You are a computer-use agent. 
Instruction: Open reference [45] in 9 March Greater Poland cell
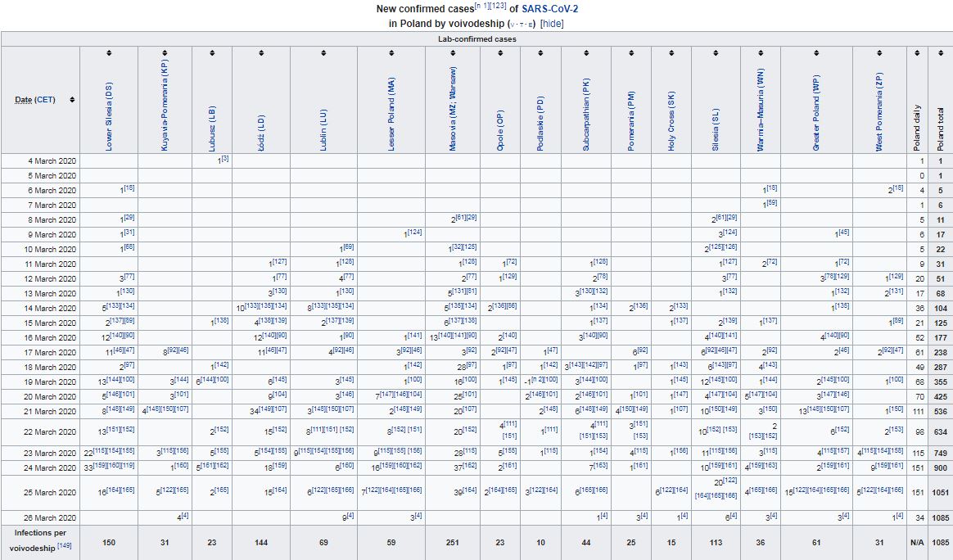[843, 233]
